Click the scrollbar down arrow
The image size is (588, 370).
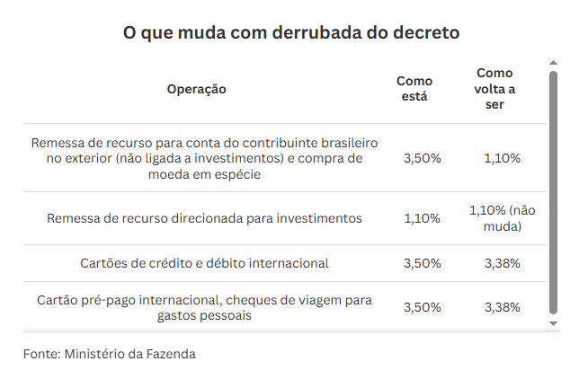click(553, 323)
